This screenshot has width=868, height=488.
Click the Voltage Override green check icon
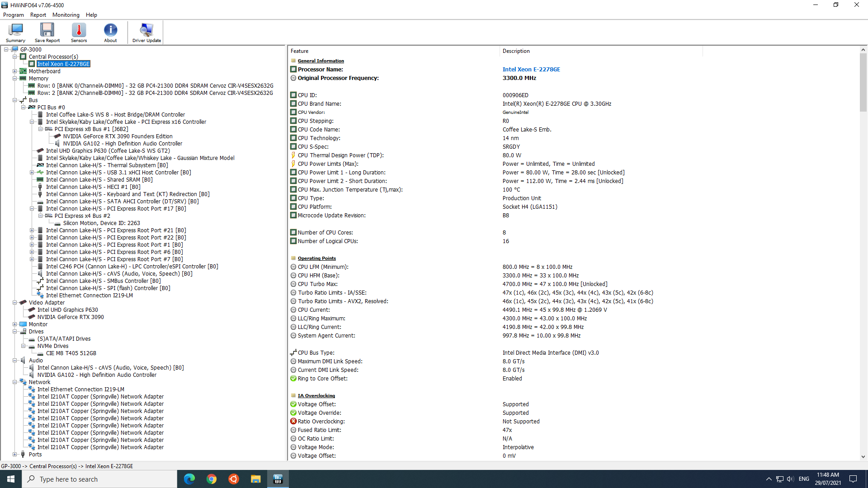(x=293, y=413)
